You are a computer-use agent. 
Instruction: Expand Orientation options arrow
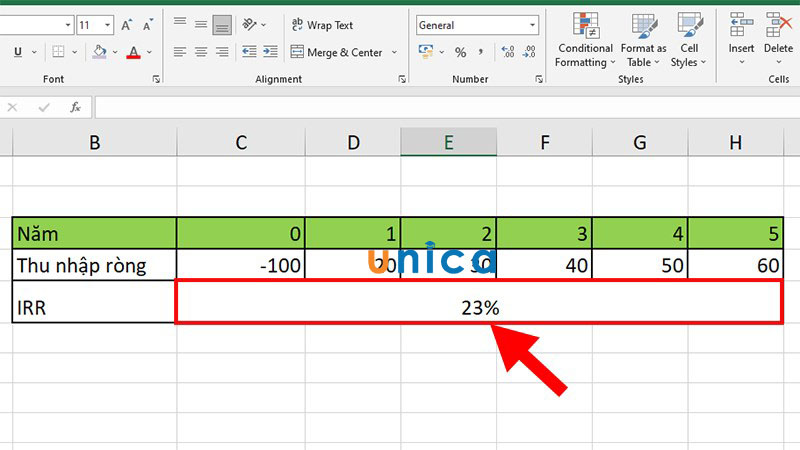[263, 24]
